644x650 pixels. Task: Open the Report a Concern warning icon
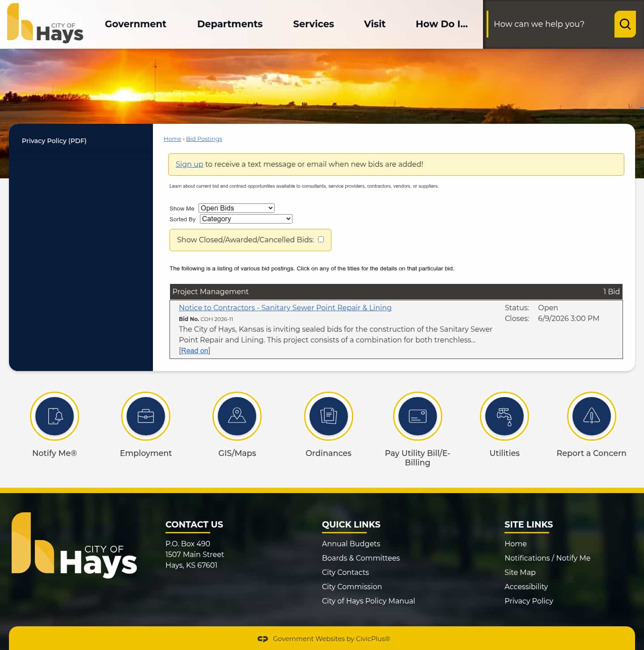tap(592, 416)
